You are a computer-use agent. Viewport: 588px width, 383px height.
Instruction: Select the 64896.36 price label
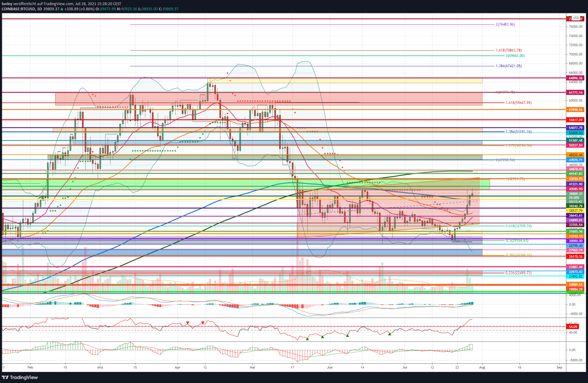(575, 78)
